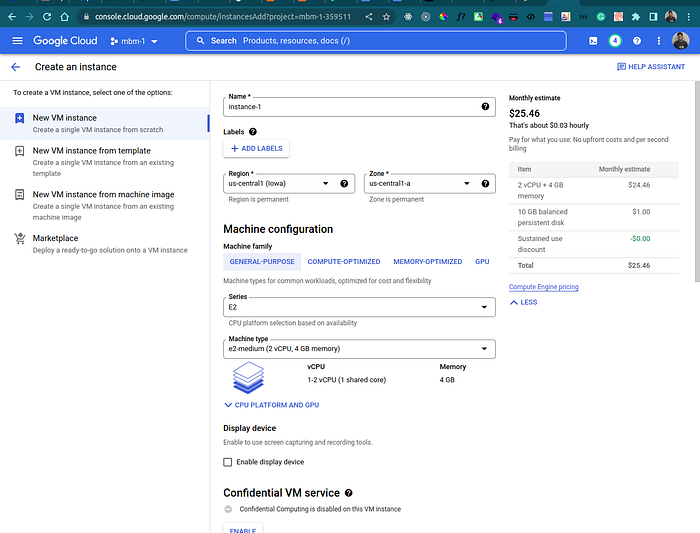This screenshot has width=700, height=533.
Task: Bookmark page with the star icon
Action: [x=386, y=17]
